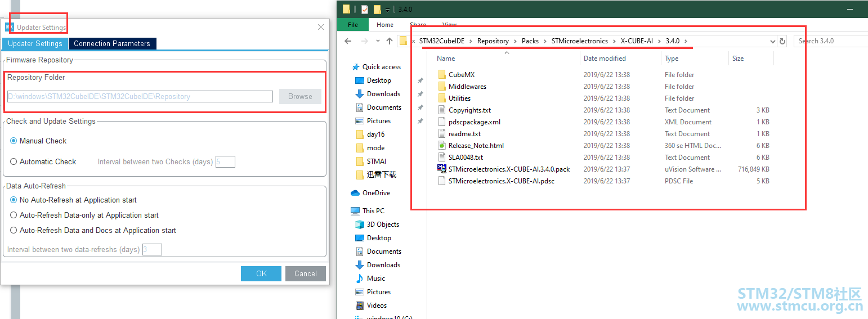Click the up-one-level arrow in Explorer
Viewport: 868px width, 319px height.
390,41
